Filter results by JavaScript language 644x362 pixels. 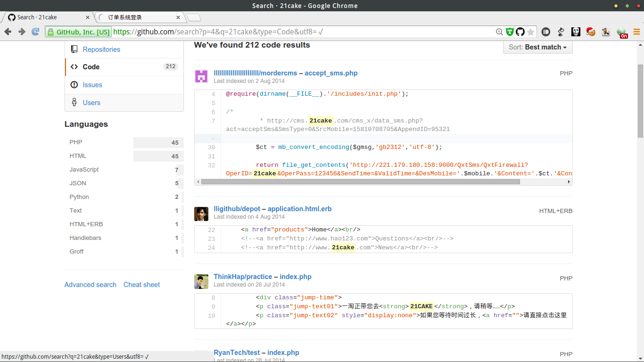click(x=124, y=170)
